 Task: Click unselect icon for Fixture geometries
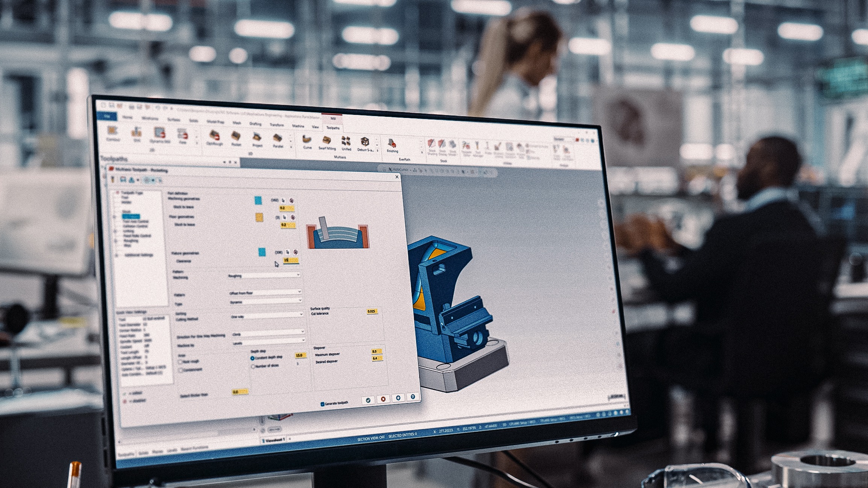click(x=296, y=252)
